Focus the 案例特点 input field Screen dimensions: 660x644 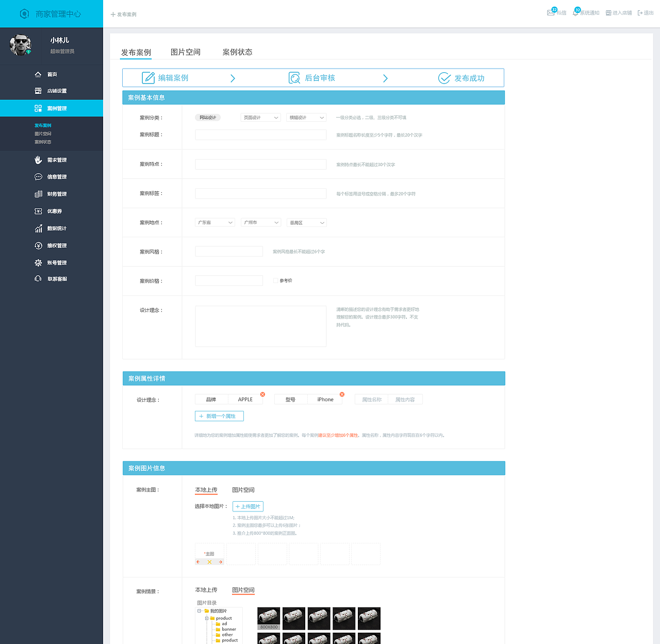[261, 164]
